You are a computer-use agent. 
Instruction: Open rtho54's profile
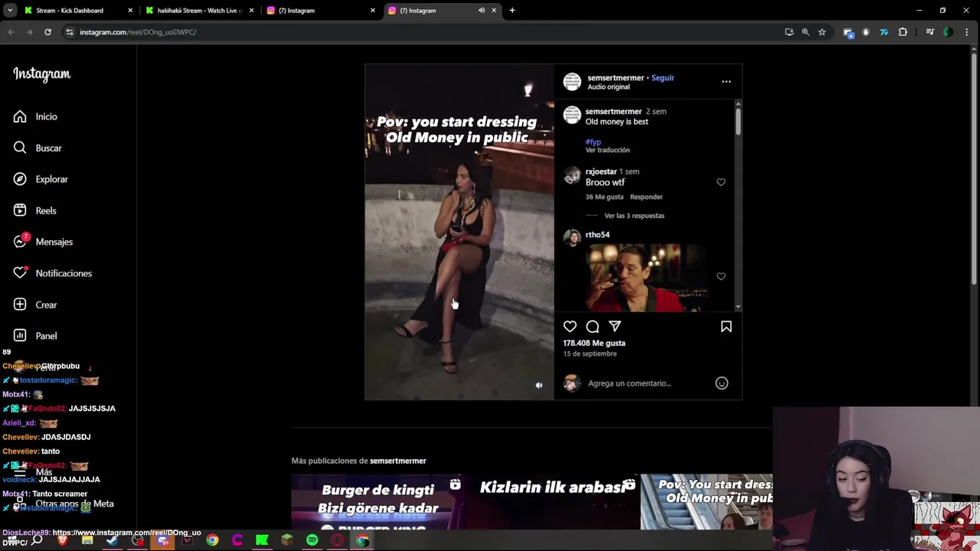(x=597, y=235)
